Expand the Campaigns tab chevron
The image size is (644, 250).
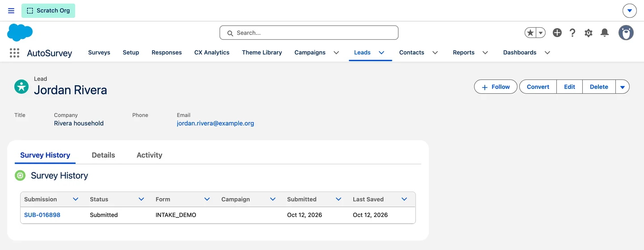[336, 53]
